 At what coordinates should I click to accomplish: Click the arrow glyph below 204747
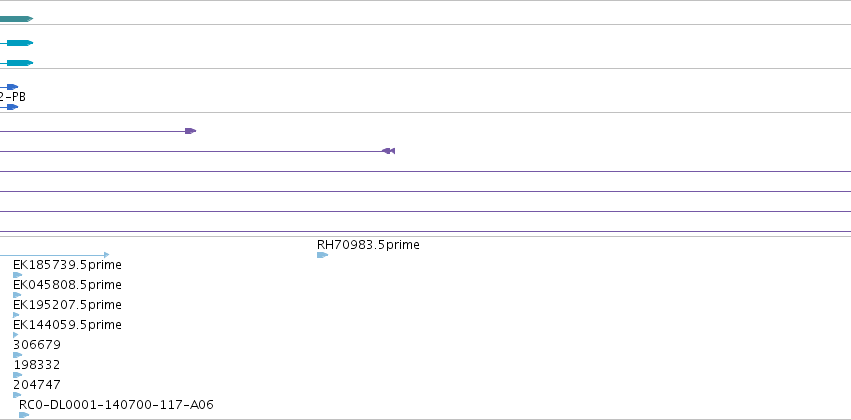pos(17,395)
